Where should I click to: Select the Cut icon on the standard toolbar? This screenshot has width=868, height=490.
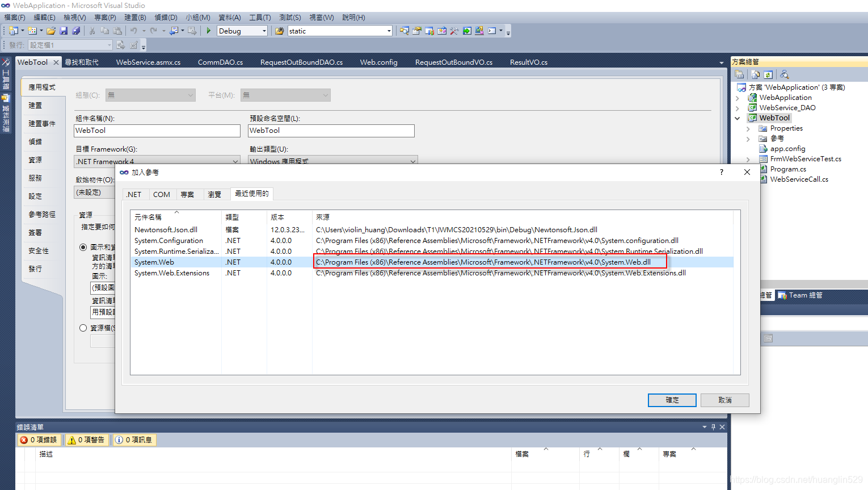(92, 31)
